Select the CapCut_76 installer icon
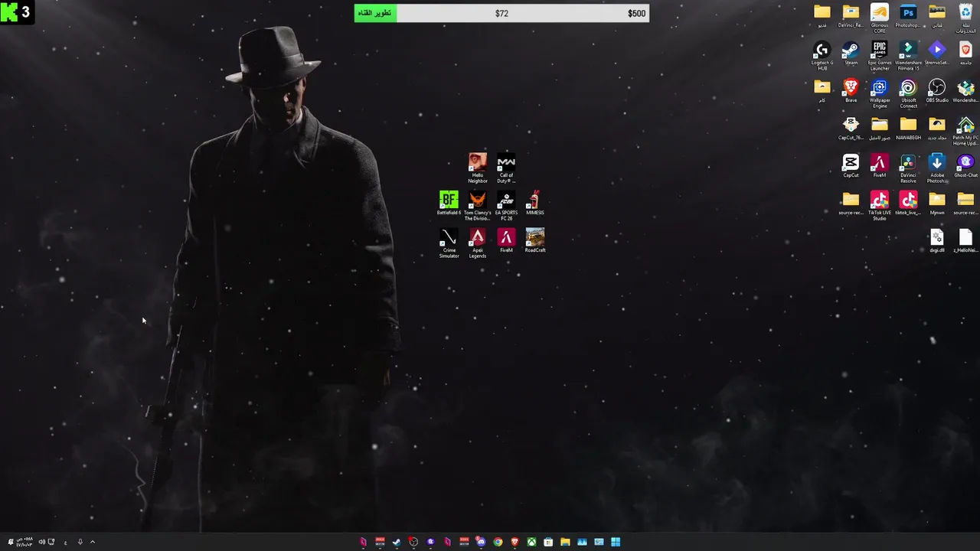This screenshot has width=980, height=551. coord(851,128)
